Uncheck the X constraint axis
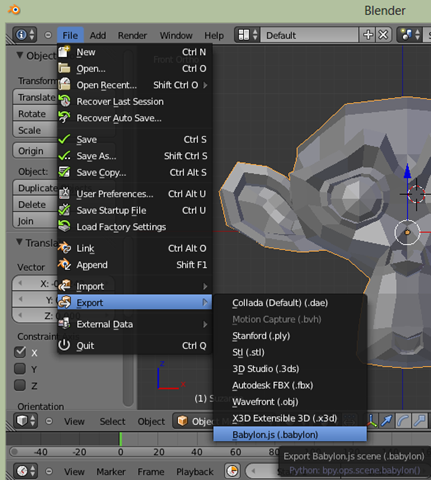The height and width of the screenshot is (480, 431). (x=20, y=352)
